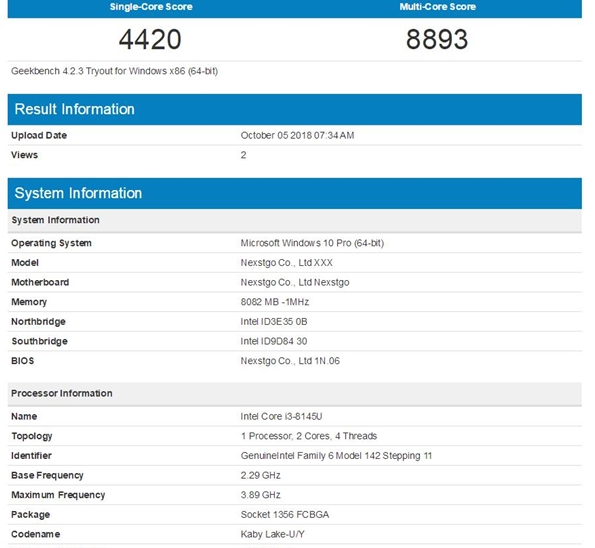Select the Nexstgo Co., Ltd 1N.06 value
The width and height of the screenshot is (595, 548).
[x=290, y=361]
